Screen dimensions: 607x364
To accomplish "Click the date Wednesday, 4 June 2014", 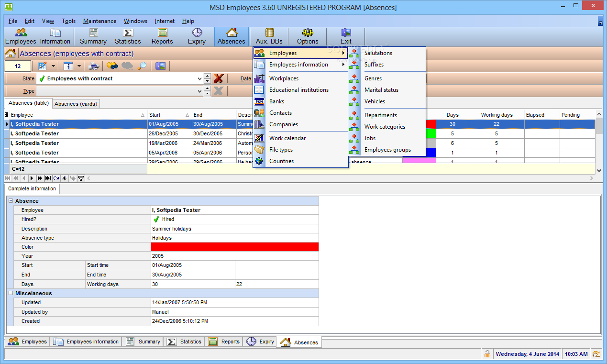I will coord(527,354).
